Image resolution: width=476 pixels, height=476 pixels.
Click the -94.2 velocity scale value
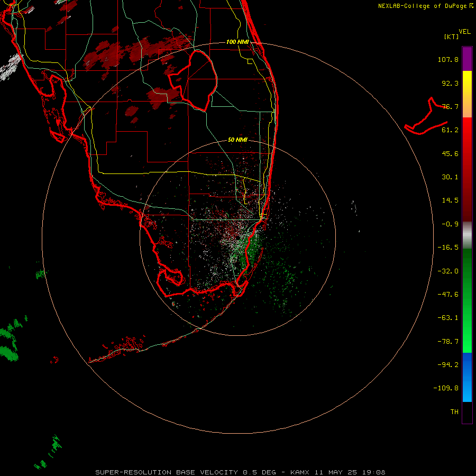448,365
